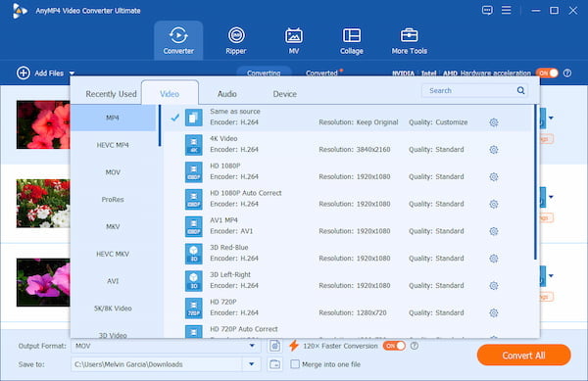Toggle Hardware acceleration switch
Screen dimensions: 588x381
point(547,73)
